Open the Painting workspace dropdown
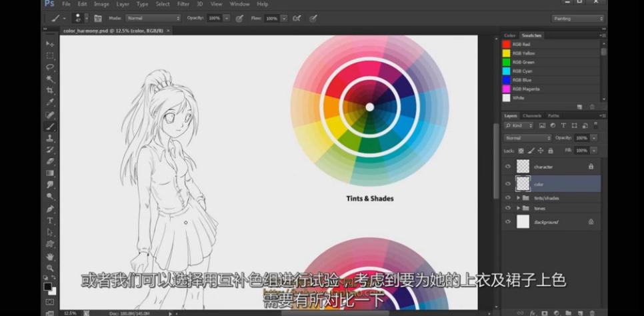The image size is (644, 316). coord(577,19)
